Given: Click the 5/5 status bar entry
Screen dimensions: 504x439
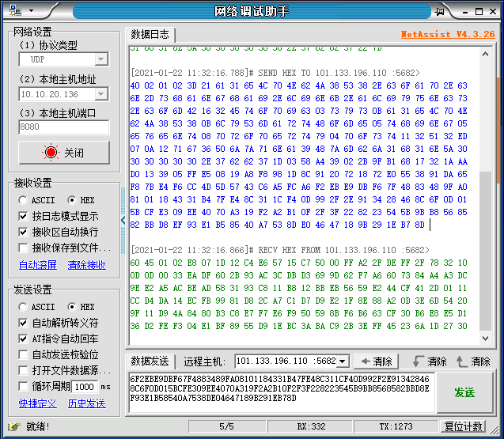Looking at the screenshot, I should tap(226, 427).
